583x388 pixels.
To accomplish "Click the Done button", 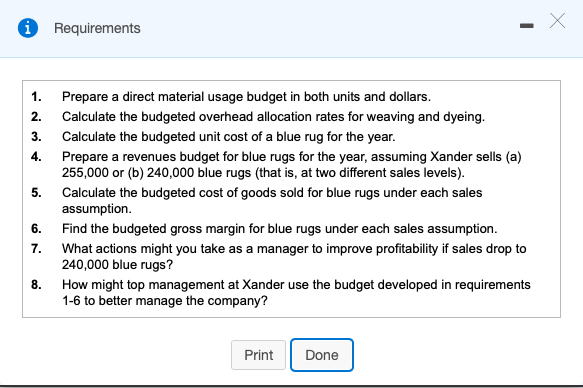I will point(322,355).
